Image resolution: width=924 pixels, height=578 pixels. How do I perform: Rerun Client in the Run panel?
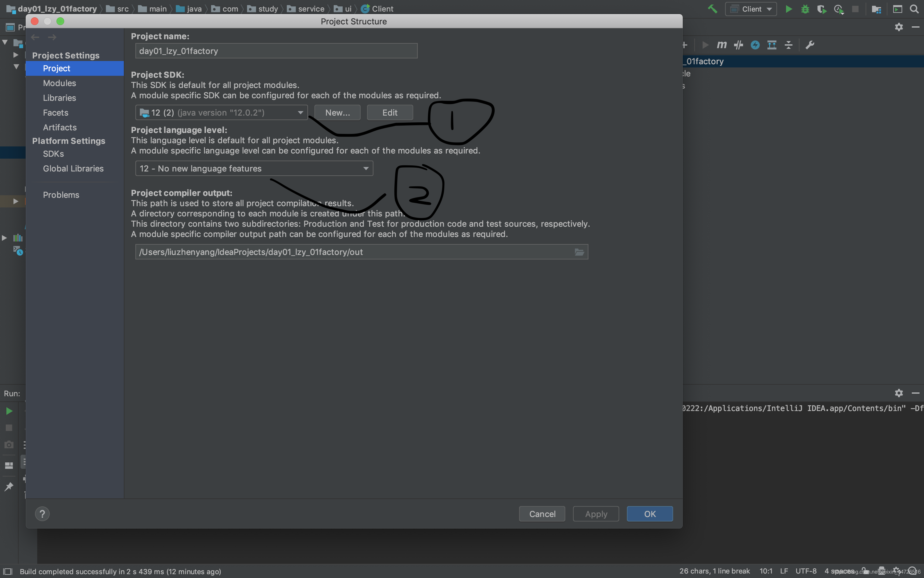(9, 411)
